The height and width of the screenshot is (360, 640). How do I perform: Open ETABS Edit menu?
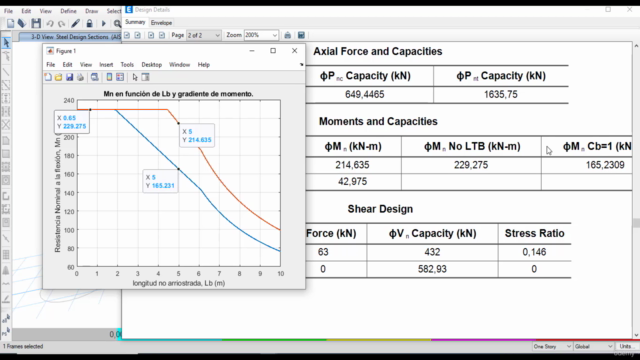[26, 11]
